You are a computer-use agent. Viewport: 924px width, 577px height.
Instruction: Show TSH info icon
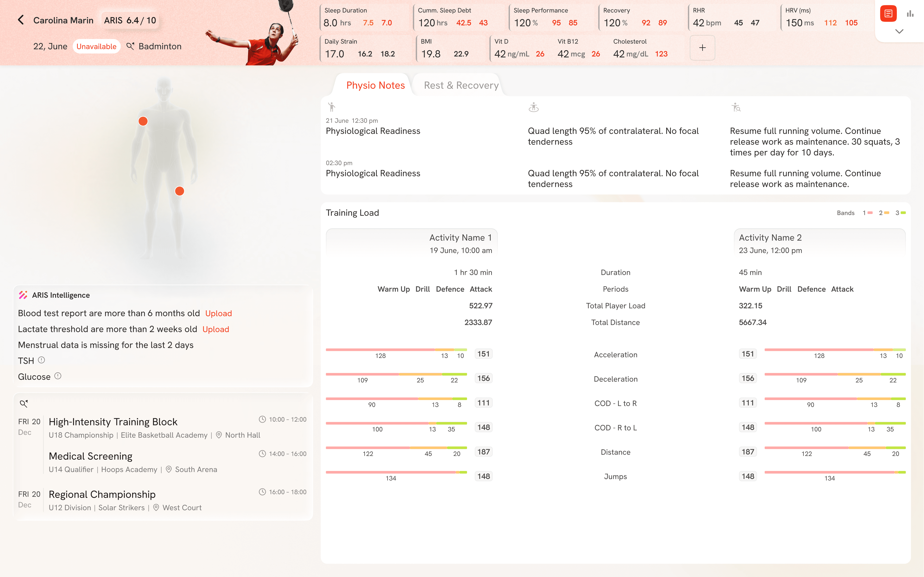pyautogui.click(x=42, y=360)
